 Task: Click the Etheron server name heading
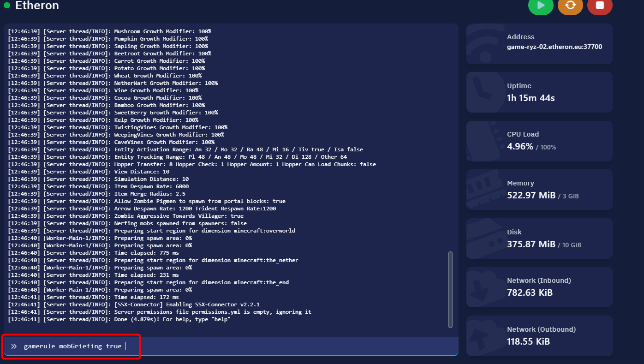coord(37,6)
